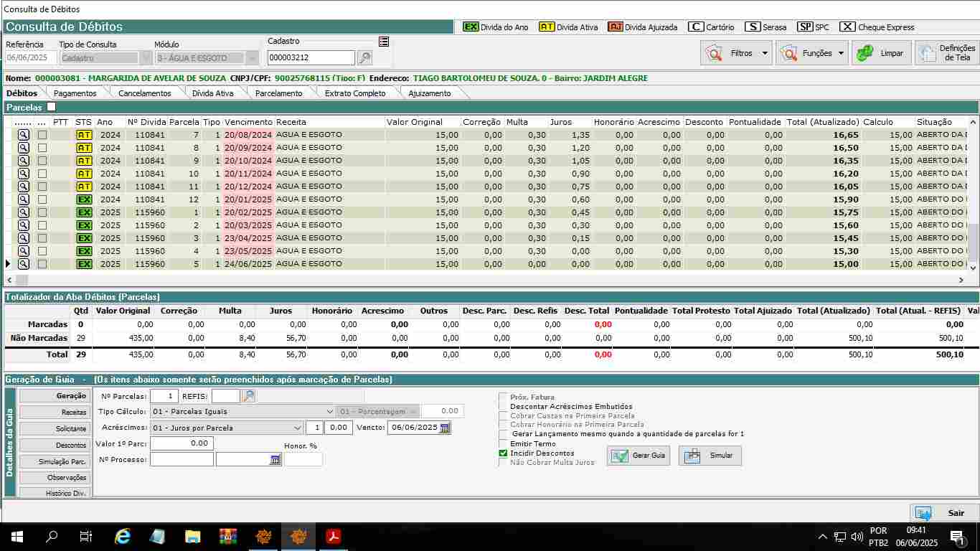Click the Nº Parcelas input field
Image resolution: width=980 pixels, height=551 pixels.
click(164, 396)
